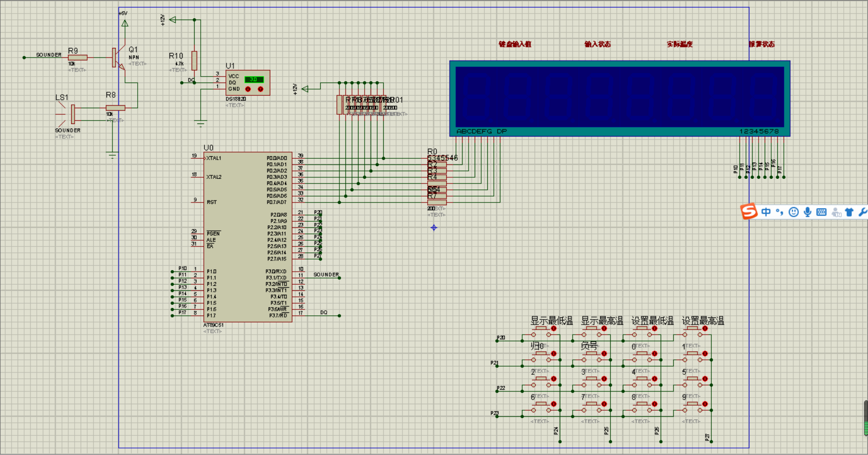868x455 pixels.
Task: Click DS18B20 left red adjust button
Action: 248,89
